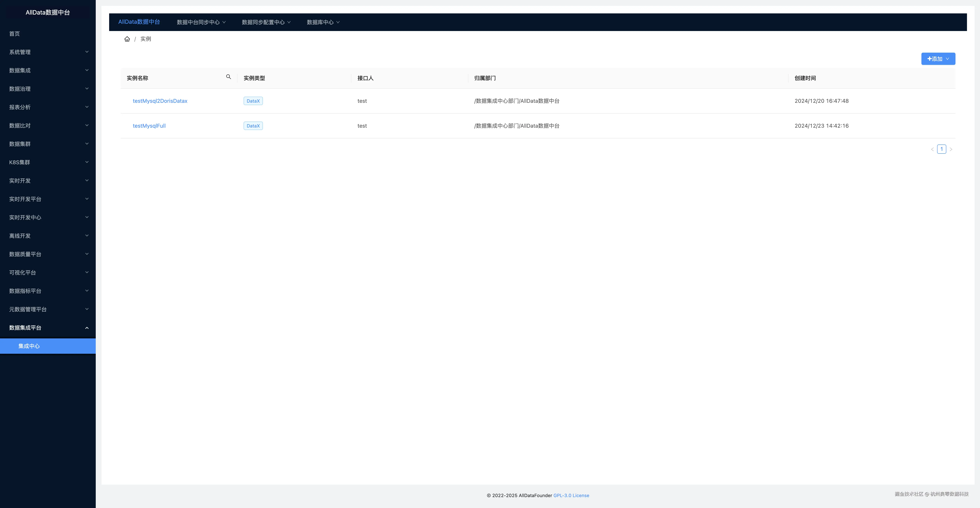Open the testMysqlFull instance link
980x508 pixels.
pos(149,126)
